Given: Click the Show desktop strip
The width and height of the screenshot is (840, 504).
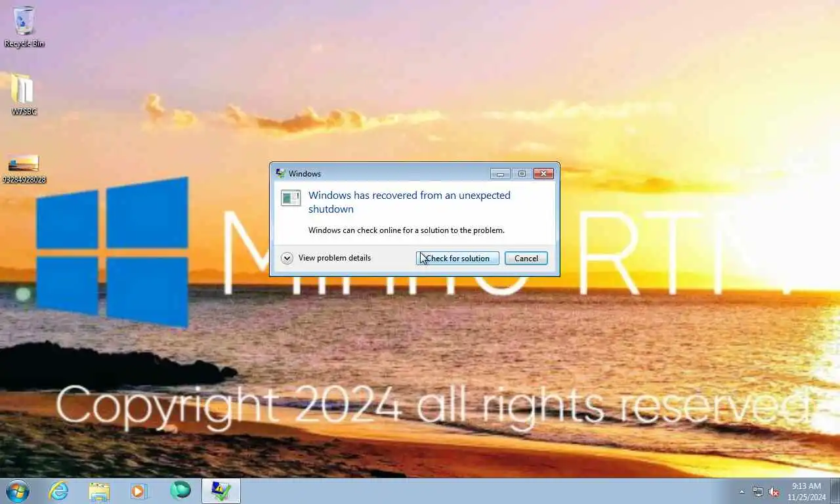Looking at the screenshot, I should point(835,492).
